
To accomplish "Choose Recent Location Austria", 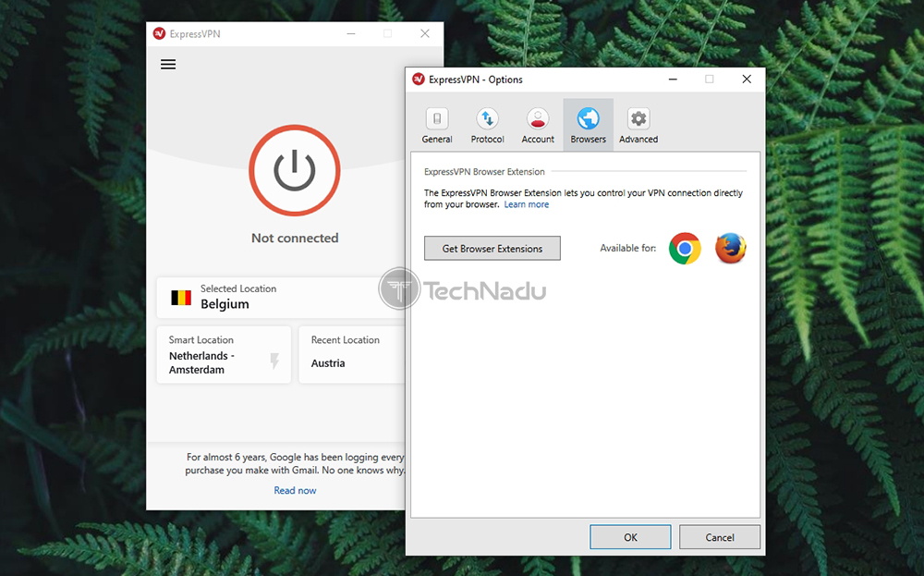I will [352, 355].
